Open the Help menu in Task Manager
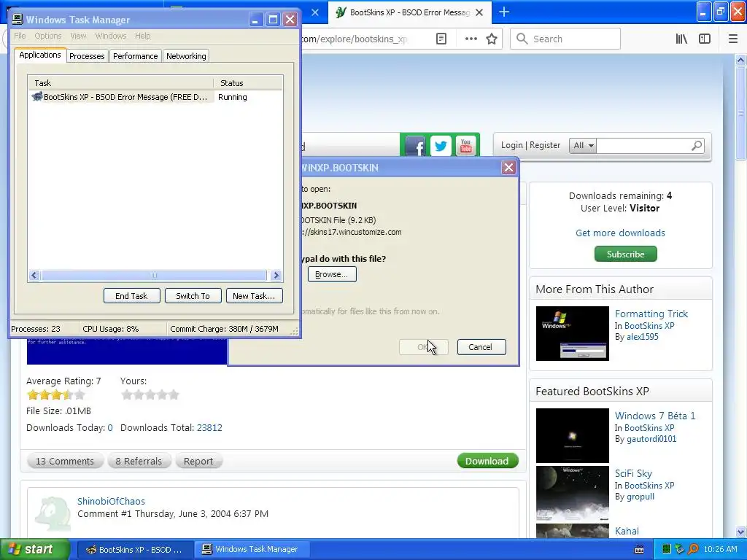This screenshot has width=747, height=560. pyautogui.click(x=142, y=36)
